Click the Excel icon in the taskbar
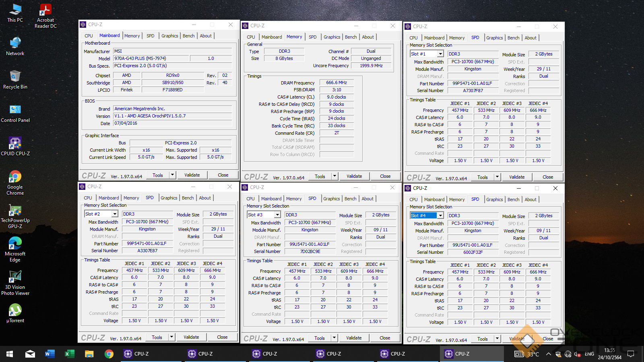 click(x=69, y=354)
